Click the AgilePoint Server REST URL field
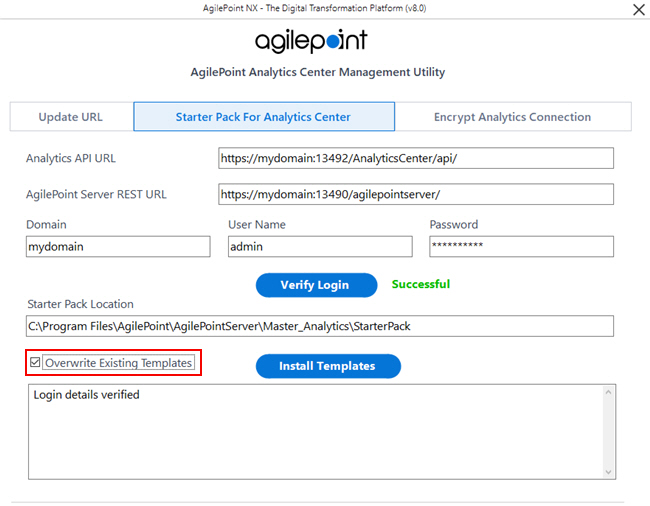This screenshot has height=506, width=650. 416,194
